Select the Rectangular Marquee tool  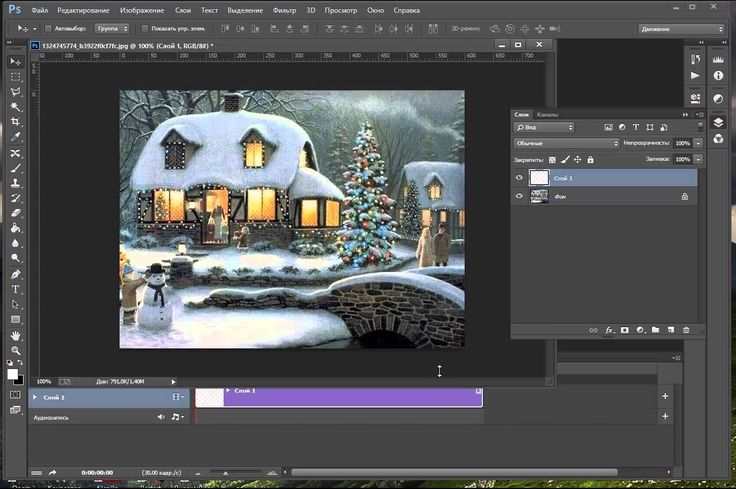[15, 77]
